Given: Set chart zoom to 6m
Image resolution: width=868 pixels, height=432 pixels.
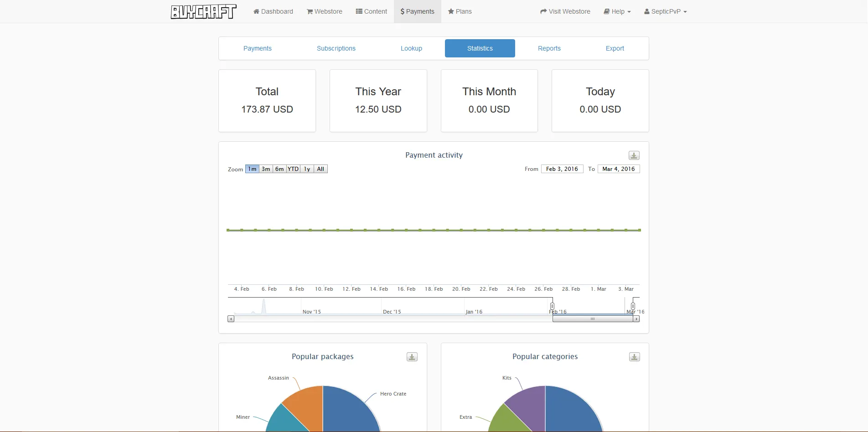Looking at the screenshot, I should pos(279,169).
